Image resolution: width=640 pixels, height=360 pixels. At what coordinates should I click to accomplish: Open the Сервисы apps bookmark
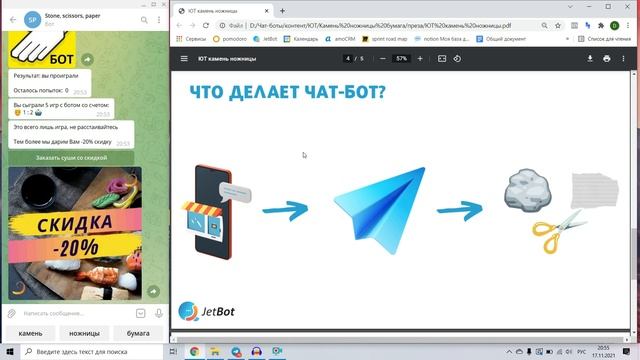coord(191,39)
